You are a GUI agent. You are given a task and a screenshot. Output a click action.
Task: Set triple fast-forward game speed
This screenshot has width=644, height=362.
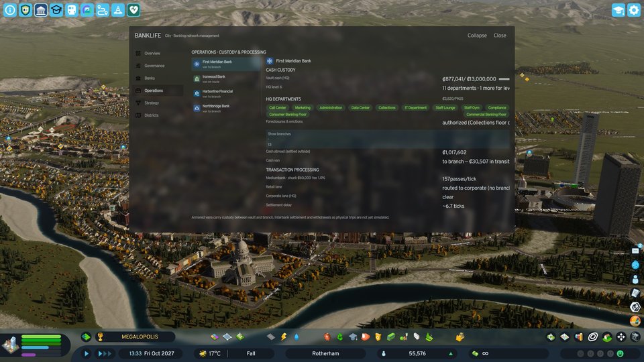(105, 353)
